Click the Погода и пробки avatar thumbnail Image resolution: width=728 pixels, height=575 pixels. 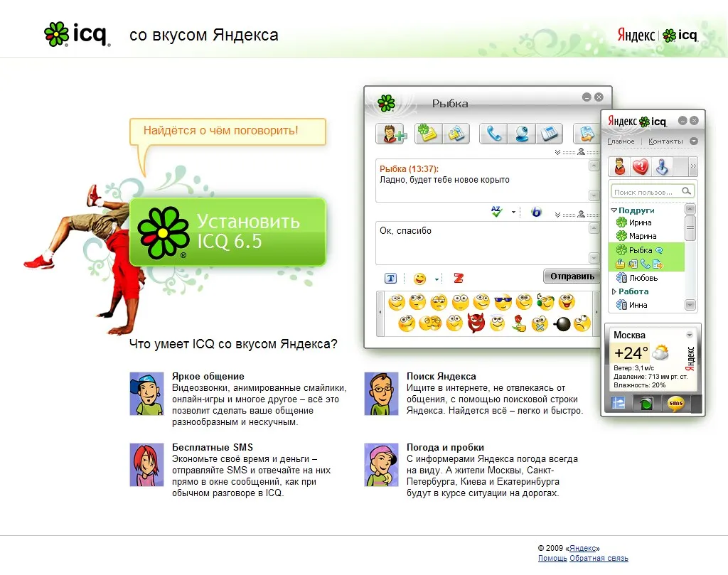coord(381,465)
